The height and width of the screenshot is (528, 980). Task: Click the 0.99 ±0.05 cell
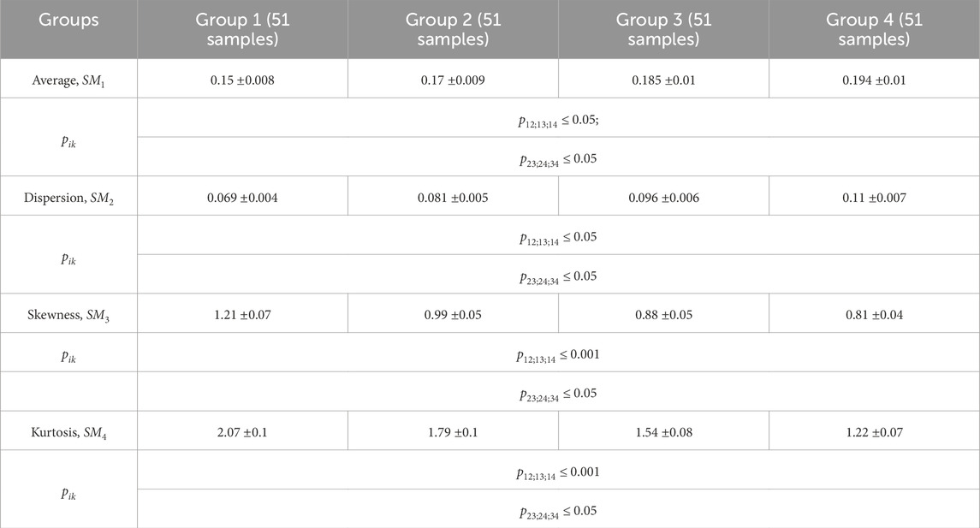pyautogui.click(x=453, y=316)
